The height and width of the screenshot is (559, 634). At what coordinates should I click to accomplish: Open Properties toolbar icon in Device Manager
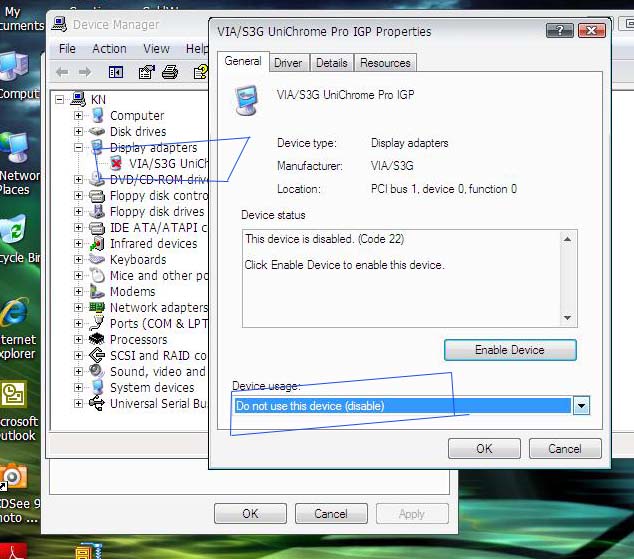146,72
